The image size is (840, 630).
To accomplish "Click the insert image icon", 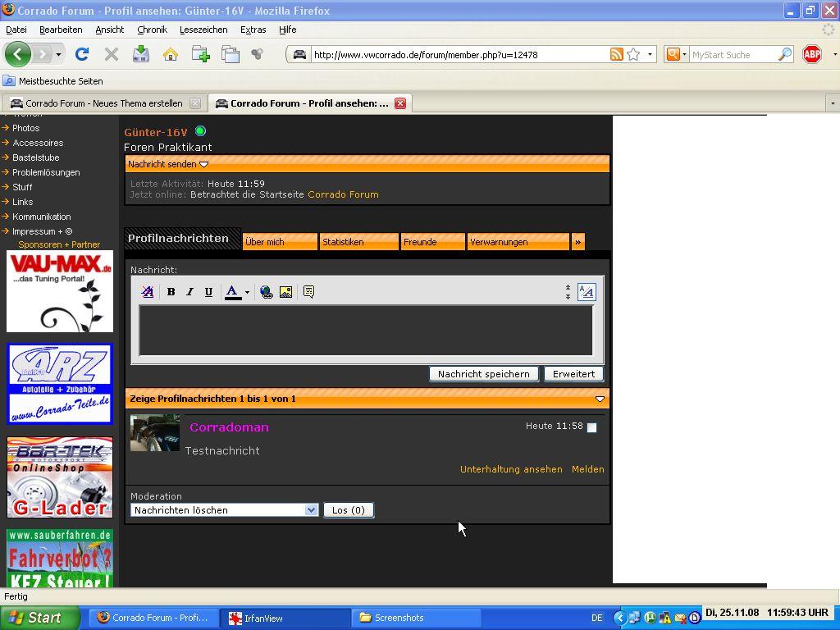I will point(285,292).
